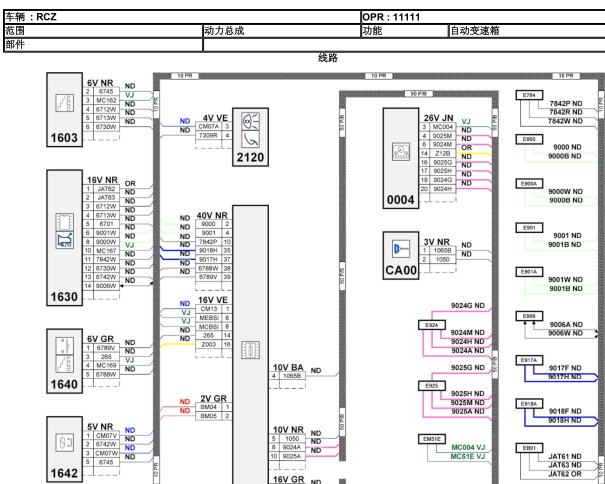The width and height of the screenshot is (605, 484).
Task: Click the 16V VE connector label
Action: tap(213, 300)
